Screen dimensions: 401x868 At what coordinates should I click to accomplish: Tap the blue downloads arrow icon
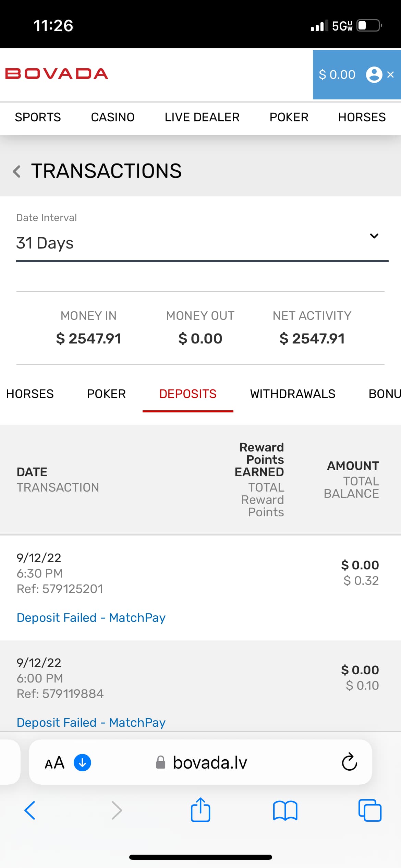point(82,763)
